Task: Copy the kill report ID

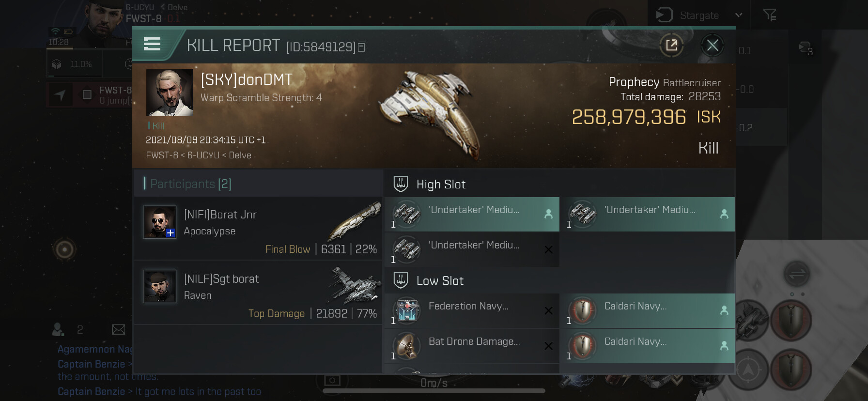Action: [362, 46]
